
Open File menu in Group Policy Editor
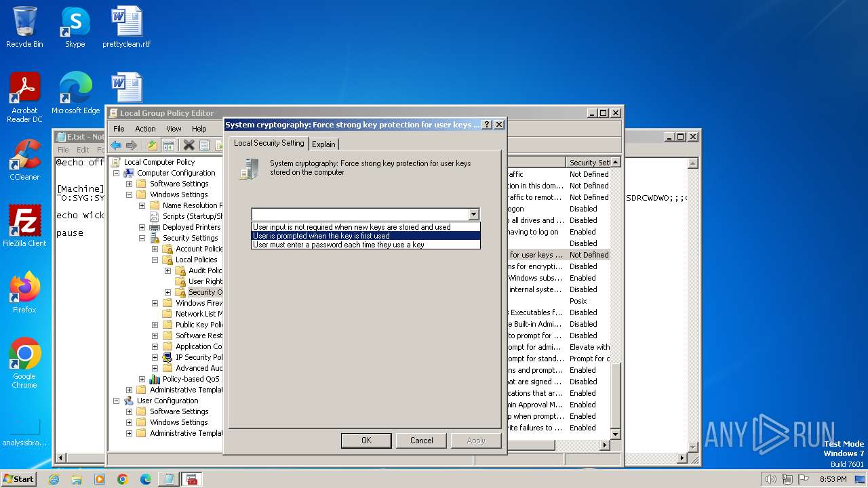119,129
